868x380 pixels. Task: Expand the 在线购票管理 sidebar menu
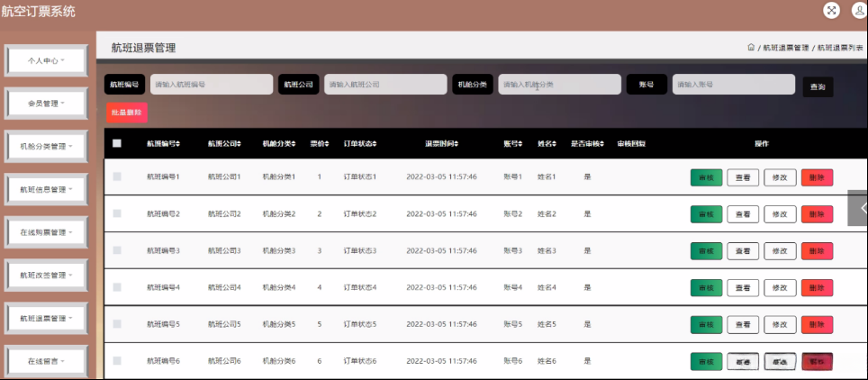point(47,232)
